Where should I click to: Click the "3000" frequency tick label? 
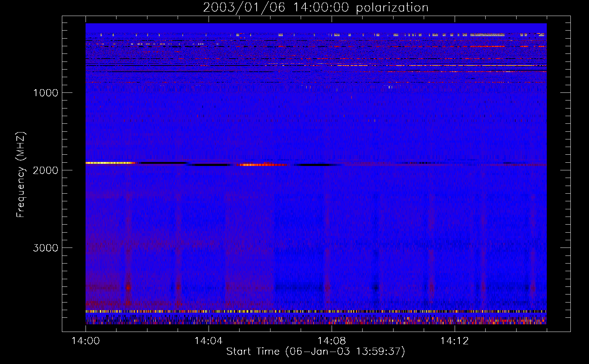pos(46,248)
